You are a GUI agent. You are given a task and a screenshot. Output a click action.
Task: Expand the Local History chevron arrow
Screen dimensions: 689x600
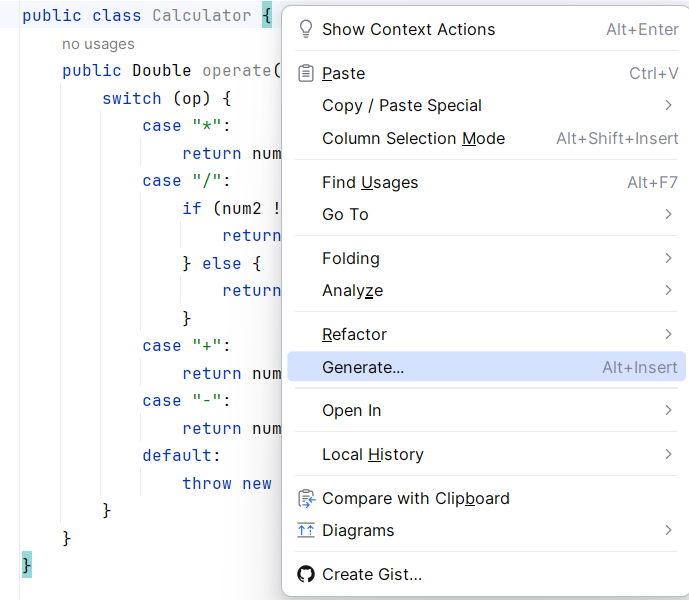[668, 455]
